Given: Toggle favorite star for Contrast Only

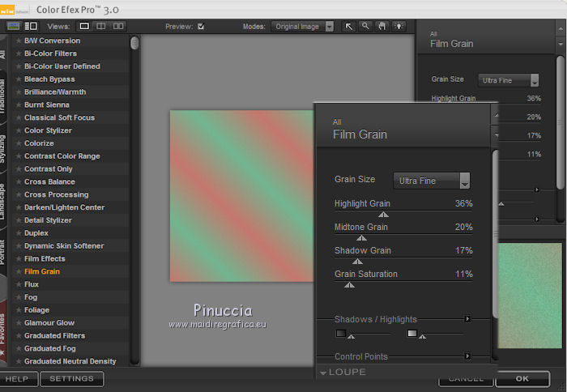Looking at the screenshot, I should [19, 169].
